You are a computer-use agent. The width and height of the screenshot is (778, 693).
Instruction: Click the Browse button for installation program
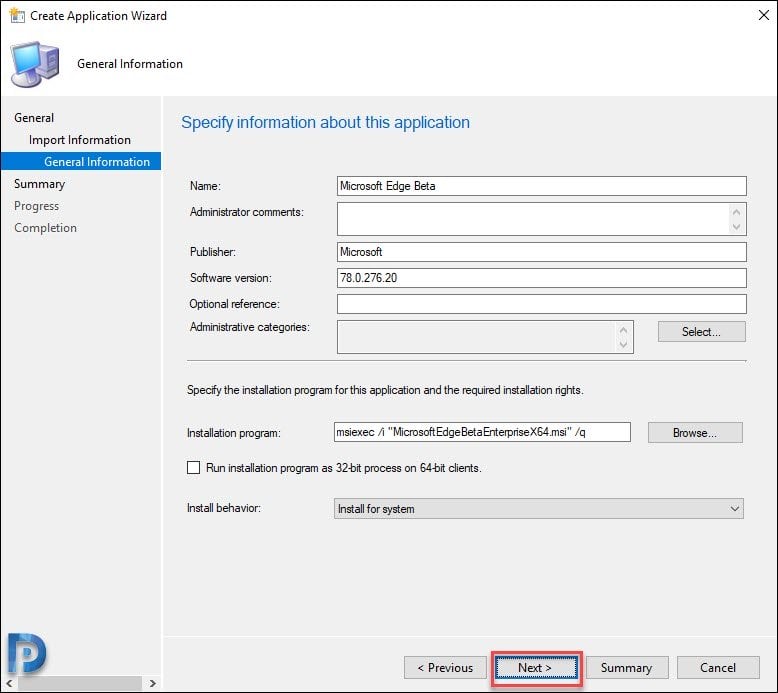pos(695,433)
